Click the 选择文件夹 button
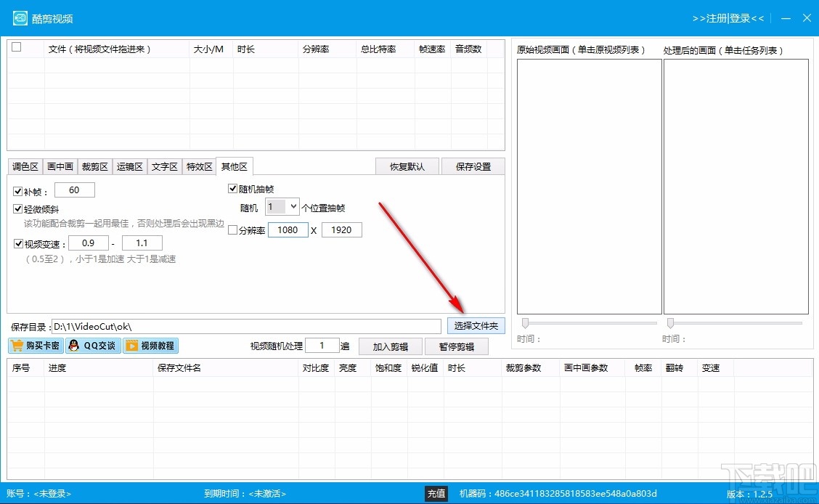Viewport: 819px width, 504px height. (476, 326)
